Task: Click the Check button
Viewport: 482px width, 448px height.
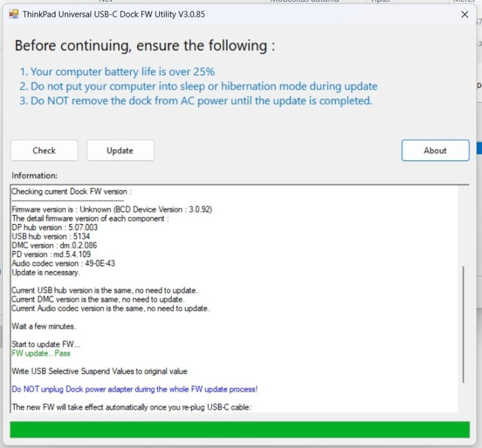Action: tap(44, 151)
